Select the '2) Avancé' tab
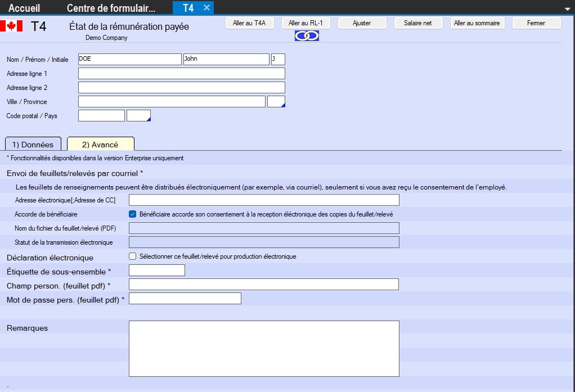The height and width of the screenshot is (392, 575). [100, 145]
